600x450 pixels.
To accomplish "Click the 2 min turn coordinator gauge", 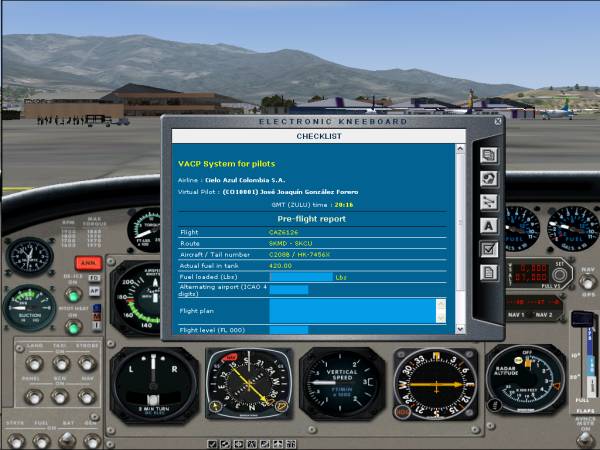I will (x=154, y=385).
